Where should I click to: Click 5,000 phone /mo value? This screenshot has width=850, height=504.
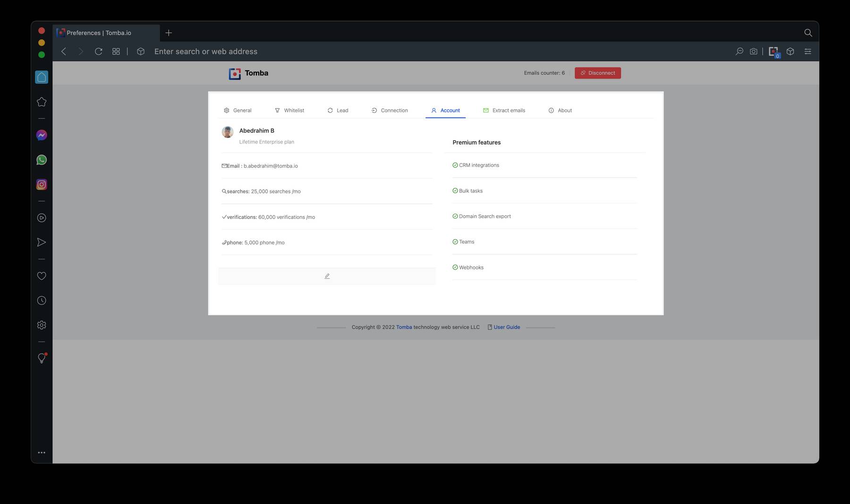264,243
